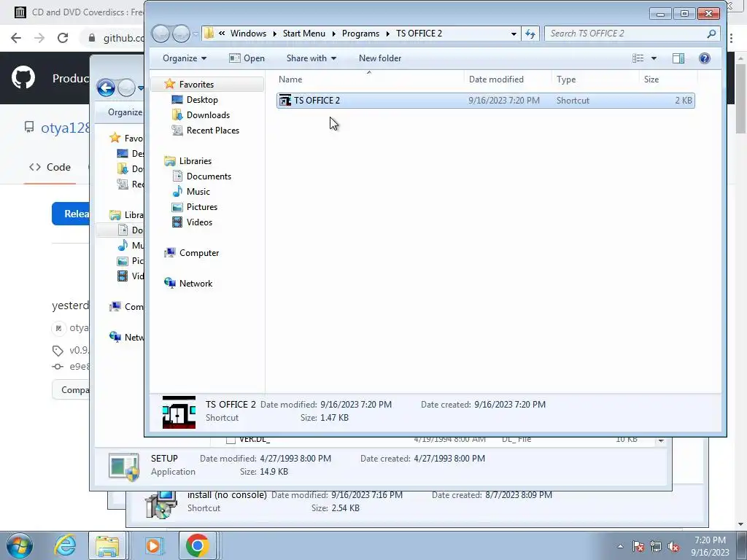The image size is (747, 560).
Task: Switch to Chrome via taskbar
Action: [197, 545]
